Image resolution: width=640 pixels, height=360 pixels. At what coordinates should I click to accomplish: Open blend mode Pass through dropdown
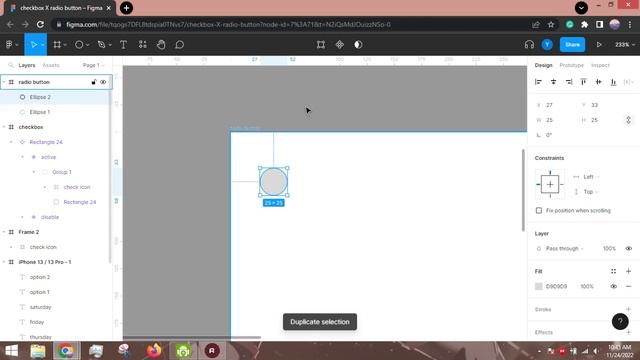tap(564, 248)
